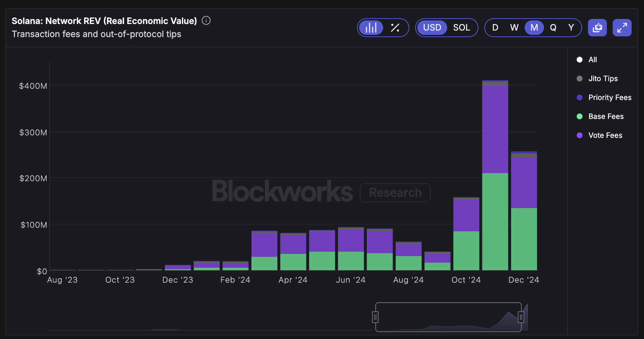The image size is (644, 339).
Task: Click the info icon next to the chart title
Action: tap(206, 21)
